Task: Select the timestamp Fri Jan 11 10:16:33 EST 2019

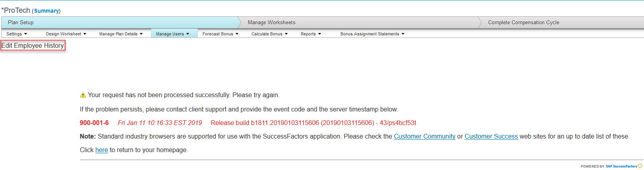Action: (x=160, y=123)
